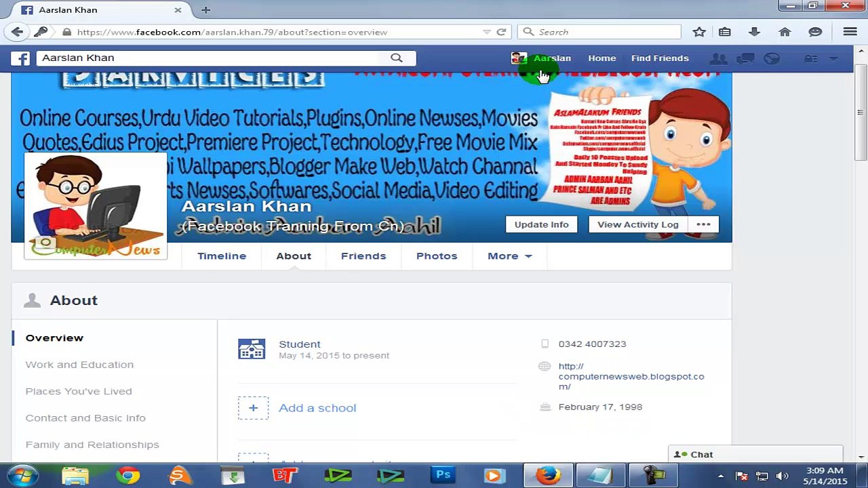Click the camera icon on profile picture
868x488 pixels.
click(x=45, y=242)
